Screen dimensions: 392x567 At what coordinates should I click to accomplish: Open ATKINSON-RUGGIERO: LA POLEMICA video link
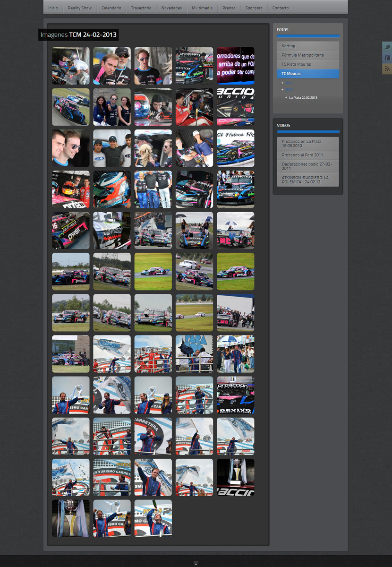pos(307,180)
